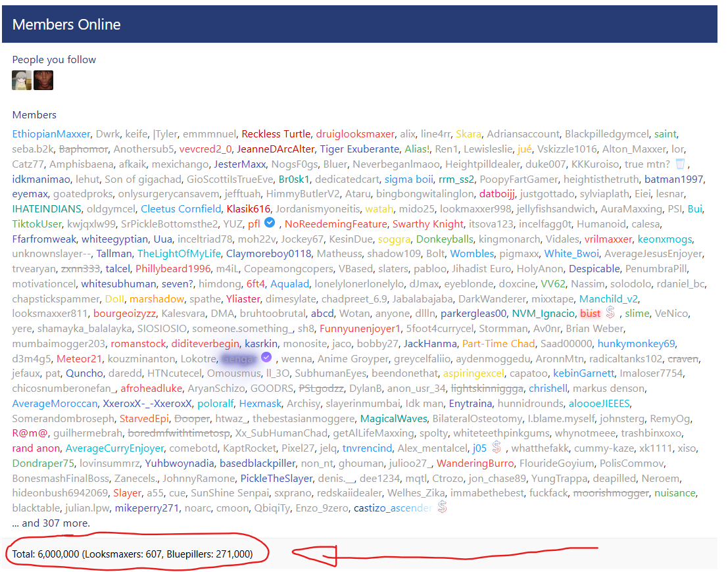Open the Swarthy Knight member link
The width and height of the screenshot is (728, 572).
[427, 224]
